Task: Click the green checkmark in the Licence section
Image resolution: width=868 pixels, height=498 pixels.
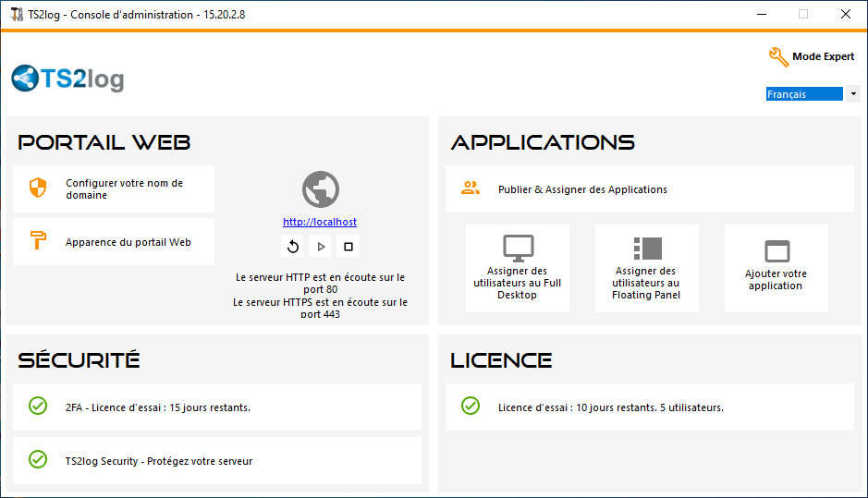Action: pyautogui.click(x=470, y=406)
